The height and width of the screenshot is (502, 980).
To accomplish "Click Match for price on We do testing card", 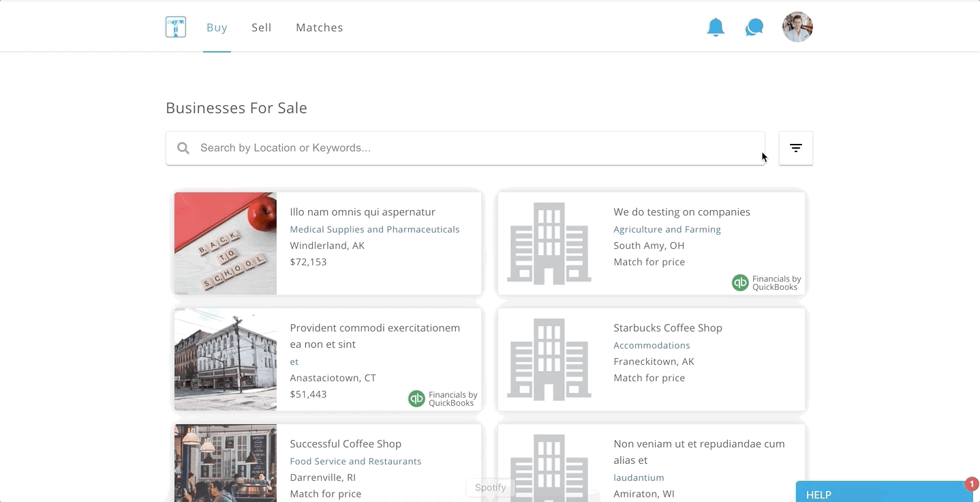I will click(649, 262).
